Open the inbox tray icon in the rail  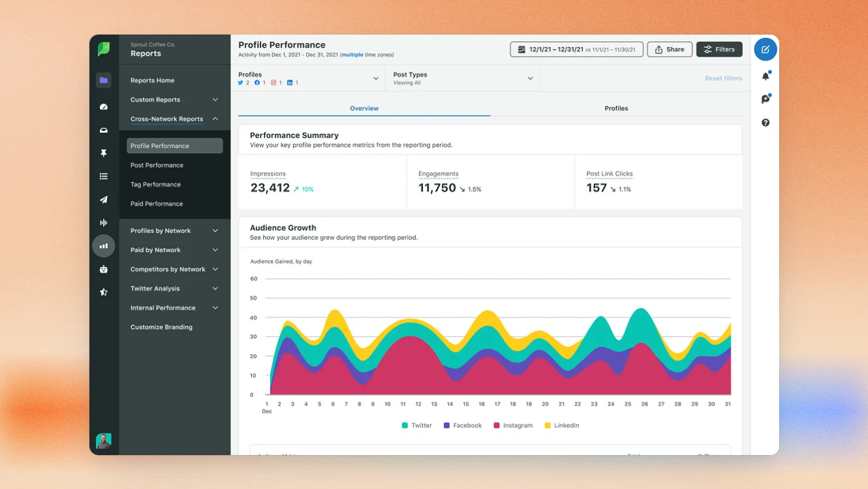click(104, 130)
